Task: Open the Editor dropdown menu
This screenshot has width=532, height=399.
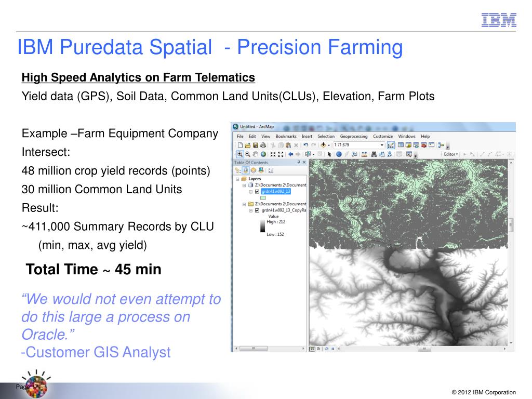Action: 450,154
